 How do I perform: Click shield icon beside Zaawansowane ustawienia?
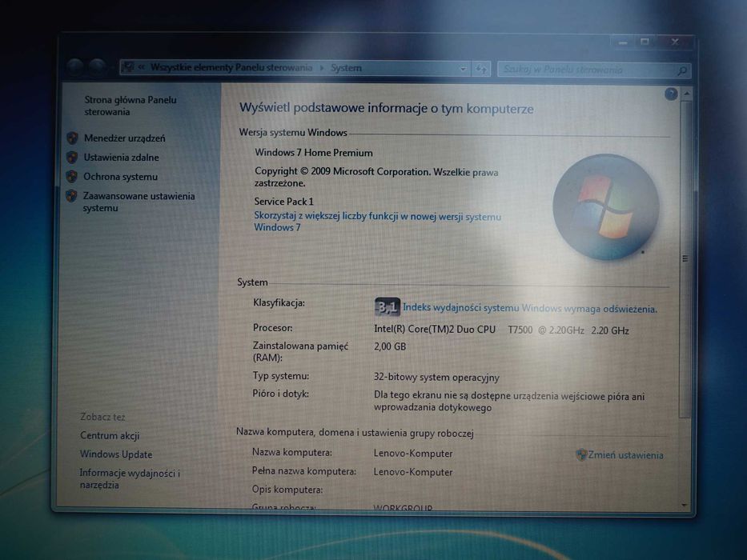tap(71, 196)
